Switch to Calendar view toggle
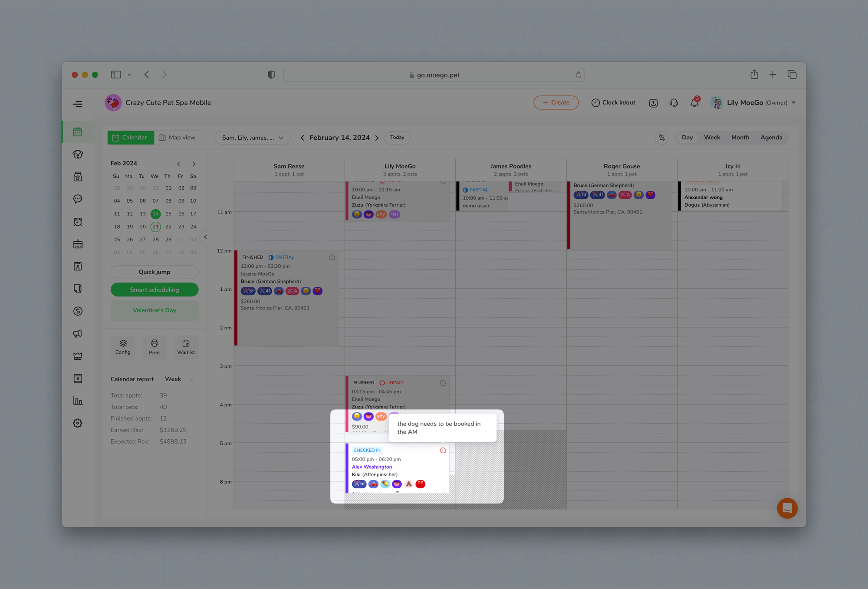Screen dimensions: 868x589 pos(130,138)
